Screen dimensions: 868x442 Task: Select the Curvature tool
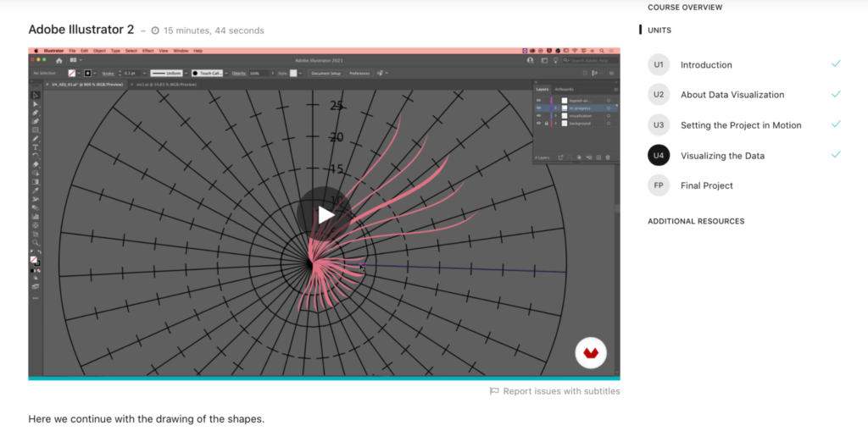(x=36, y=121)
